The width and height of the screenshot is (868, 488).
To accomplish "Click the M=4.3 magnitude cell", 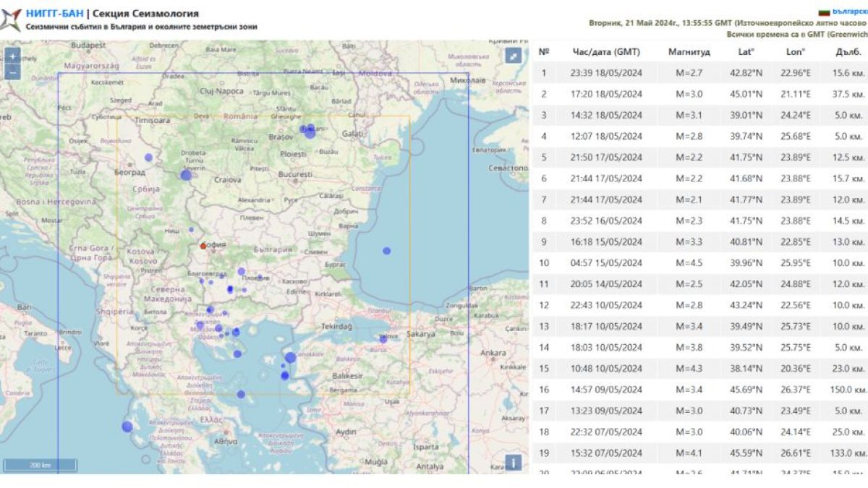I will click(689, 369).
